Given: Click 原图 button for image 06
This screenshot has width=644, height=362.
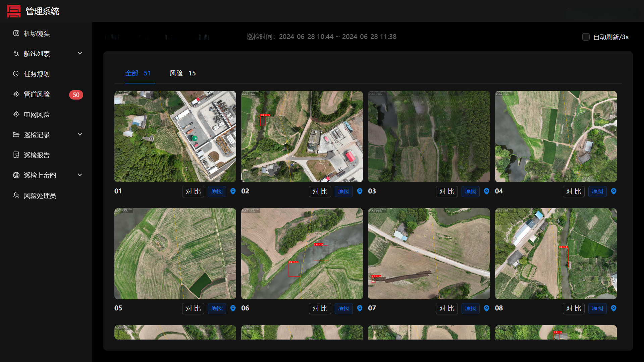Looking at the screenshot, I should tap(344, 308).
